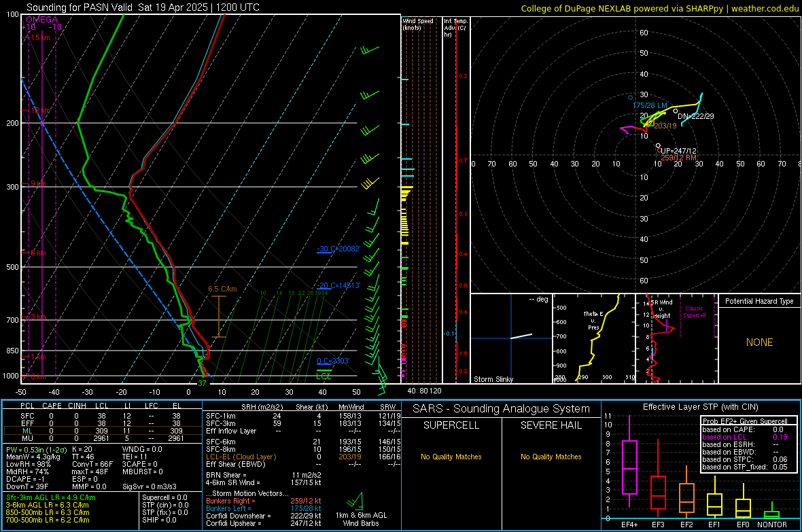Click the Wind Speed (knots) header

click(418, 24)
